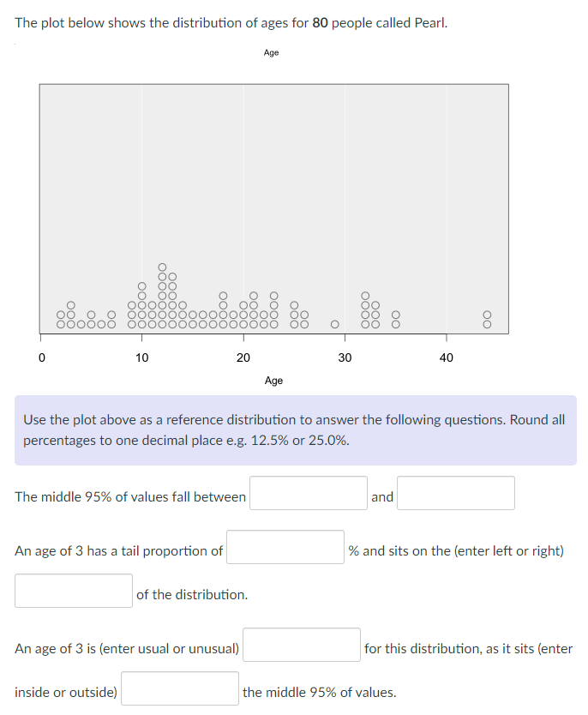Click the '40' axis tick label
Screen dimensions: 588x715
click(447, 357)
